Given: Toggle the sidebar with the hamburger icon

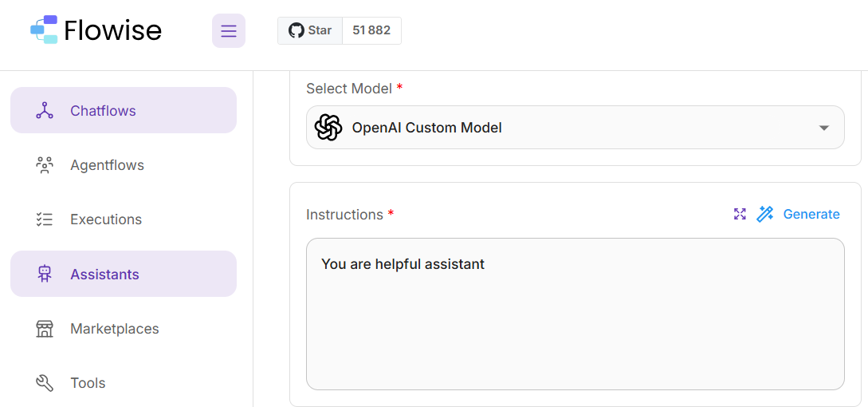Looking at the screenshot, I should pos(229,31).
